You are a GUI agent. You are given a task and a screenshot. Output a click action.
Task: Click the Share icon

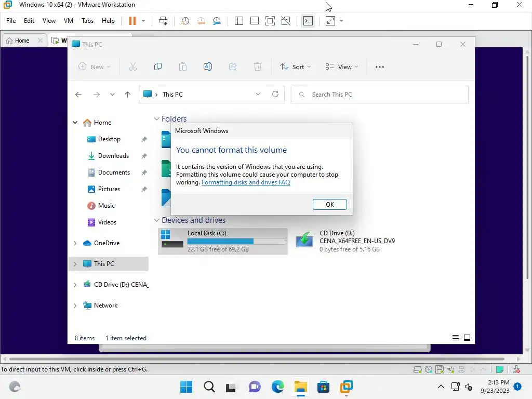[233, 67]
